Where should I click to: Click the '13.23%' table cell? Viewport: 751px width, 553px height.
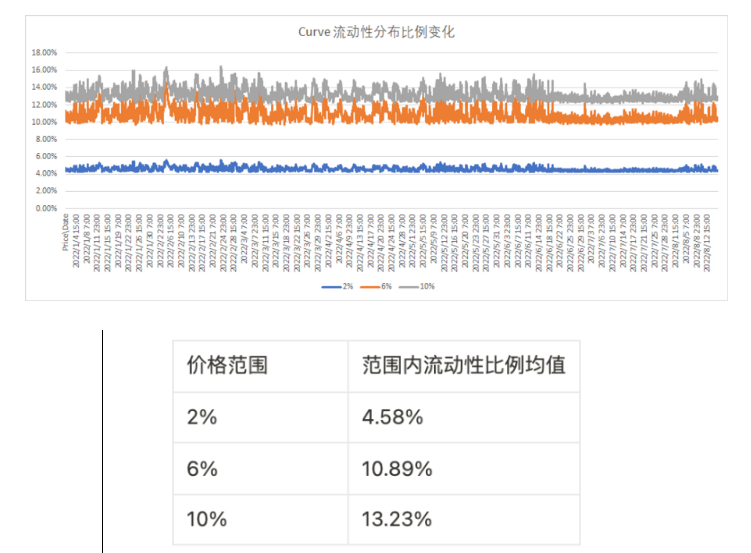coord(464,519)
